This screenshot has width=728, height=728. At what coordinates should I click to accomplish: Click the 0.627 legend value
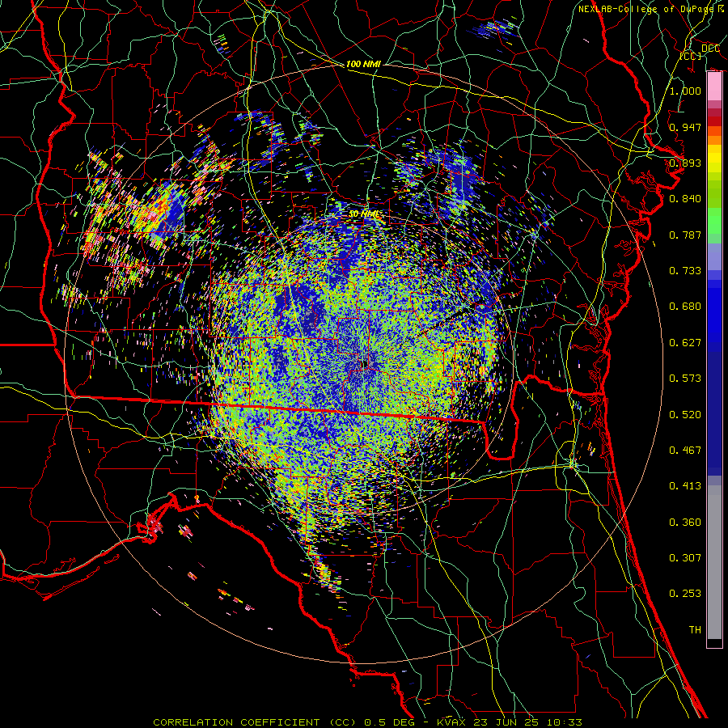pos(685,343)
